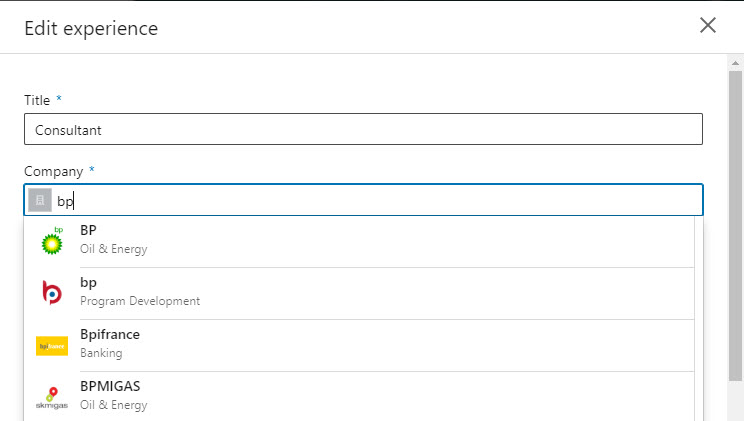
Task: Click the Company field label
Action: [x=54, y=171]
